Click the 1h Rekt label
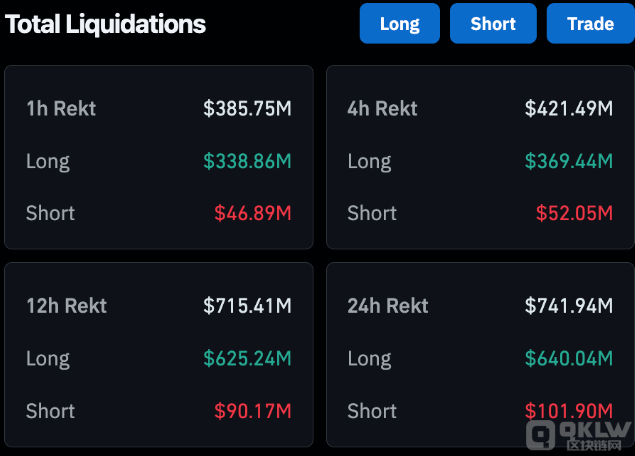635x456 pixels. coord(61,109)
